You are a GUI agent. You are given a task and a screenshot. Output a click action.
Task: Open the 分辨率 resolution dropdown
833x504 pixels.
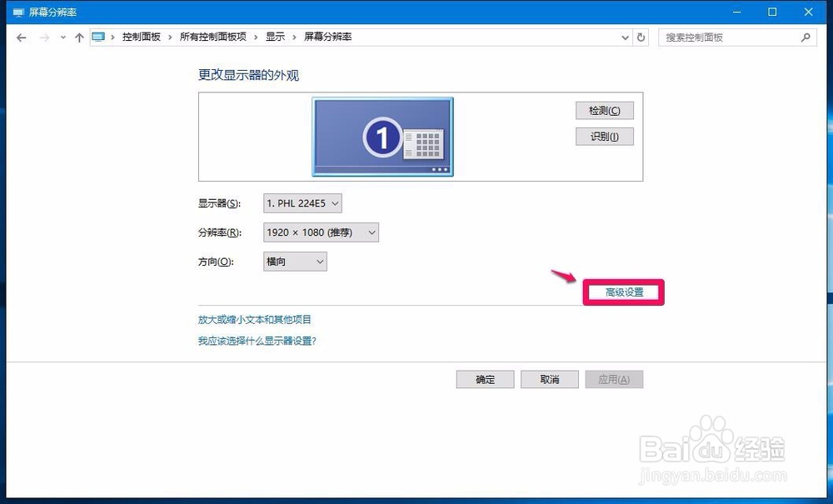click(319, 232)
